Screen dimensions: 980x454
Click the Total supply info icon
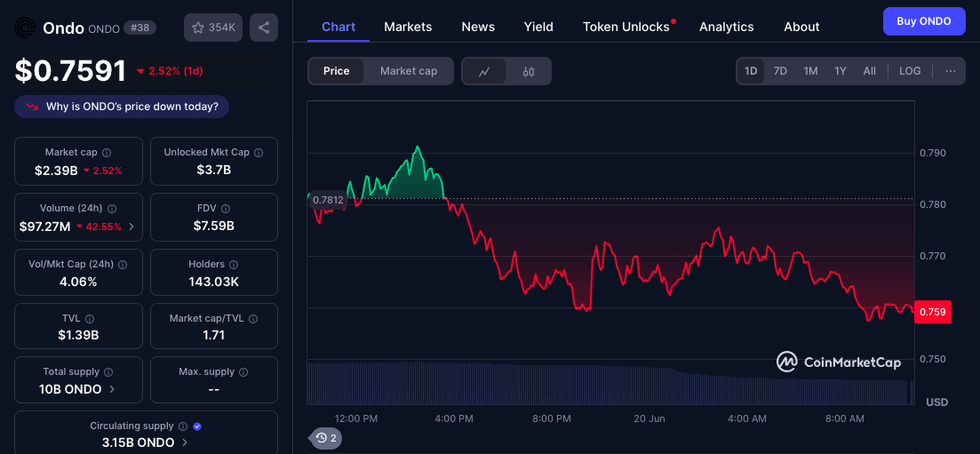click(x=108, y=372)
